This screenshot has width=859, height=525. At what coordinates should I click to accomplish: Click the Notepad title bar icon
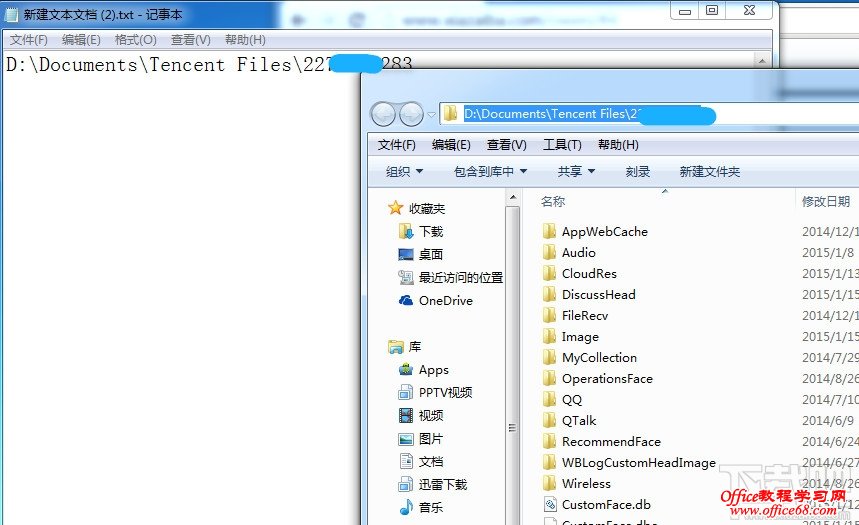[11, 14]
